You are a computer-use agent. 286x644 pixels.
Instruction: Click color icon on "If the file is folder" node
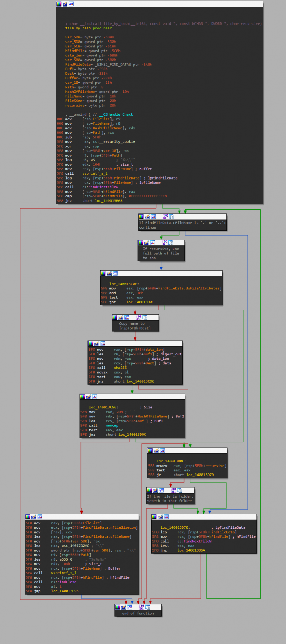[x=150, y=490]
